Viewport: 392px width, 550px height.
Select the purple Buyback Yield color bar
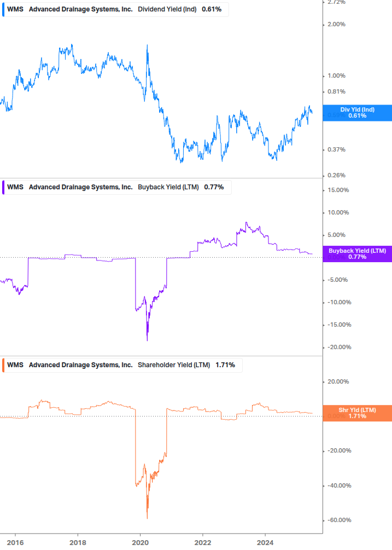[3, 187]
